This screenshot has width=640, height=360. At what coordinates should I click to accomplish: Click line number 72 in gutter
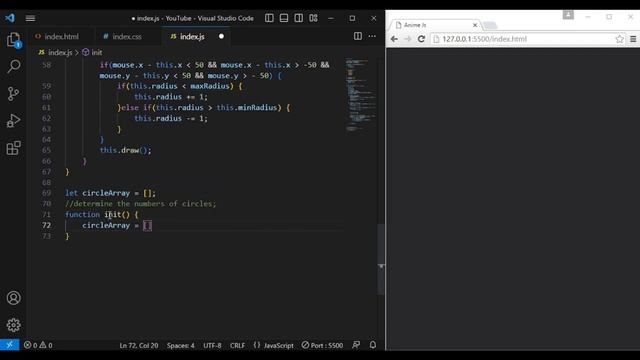tap(47, 225)
